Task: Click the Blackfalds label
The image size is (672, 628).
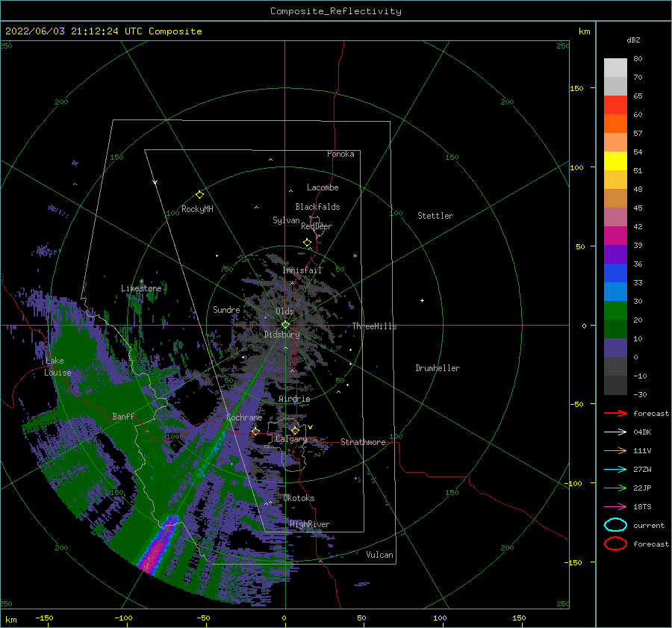Action: (317, 207)
